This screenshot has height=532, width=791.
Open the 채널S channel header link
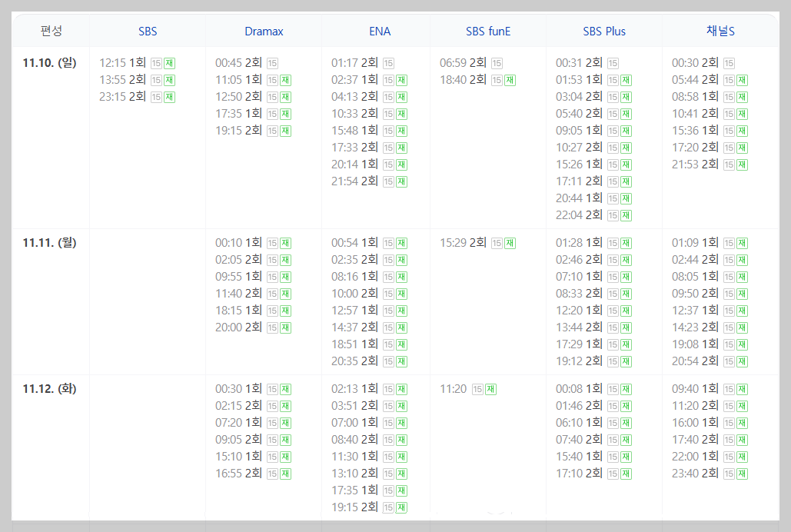[720, 32]
